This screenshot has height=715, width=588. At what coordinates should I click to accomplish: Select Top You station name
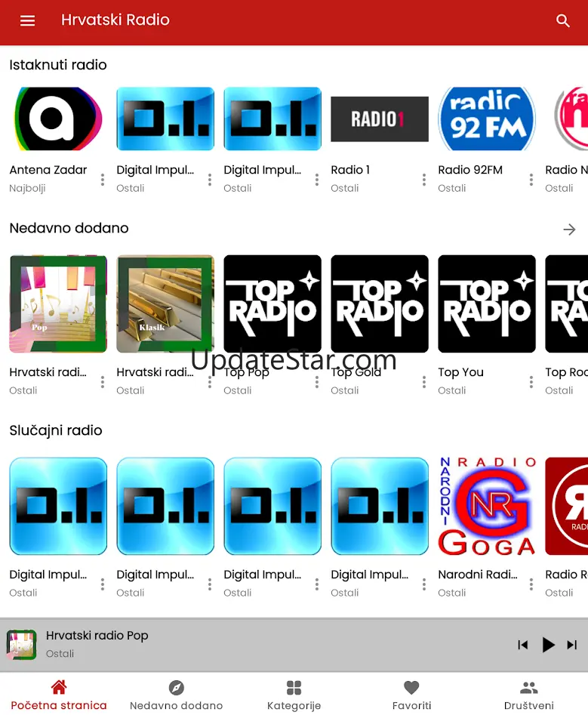(461, 372)
